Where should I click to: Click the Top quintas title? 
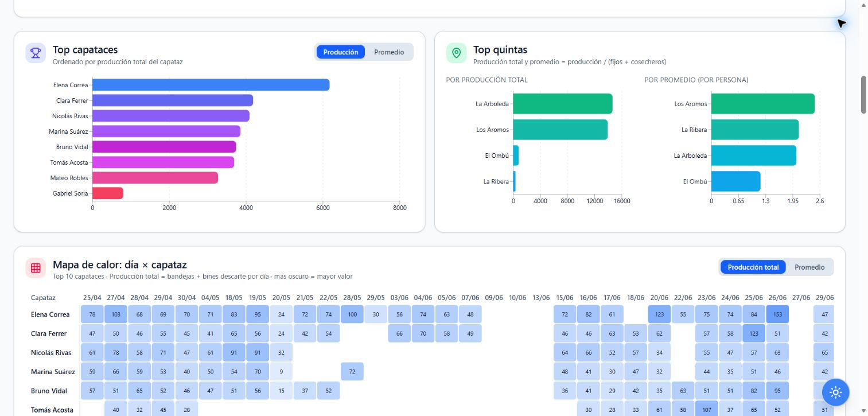coord(500,49)
